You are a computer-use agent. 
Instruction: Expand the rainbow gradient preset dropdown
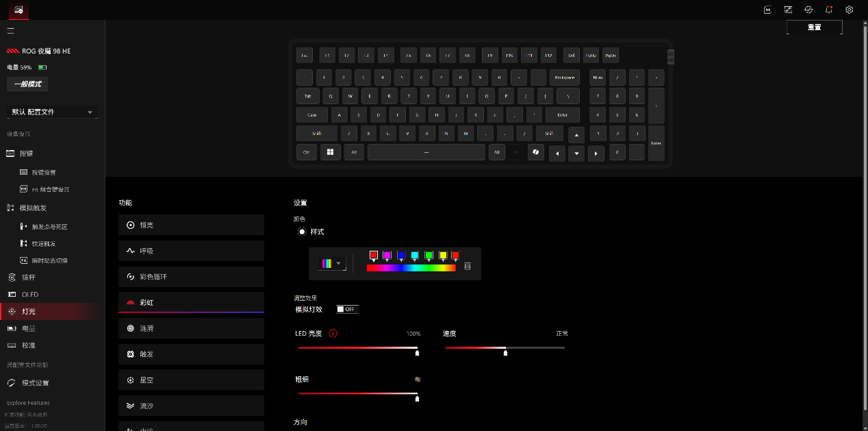332,264
